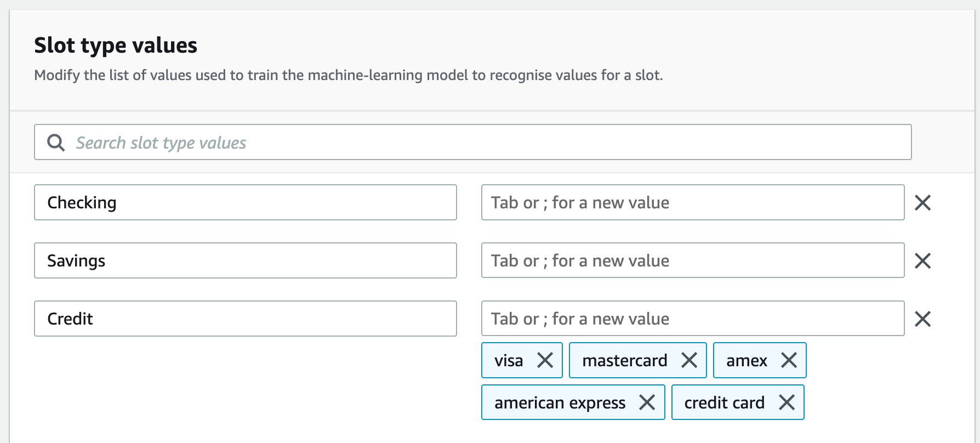Select the american express synonym label
This screenshot has width=980, height=443.
tap(560, 403)
